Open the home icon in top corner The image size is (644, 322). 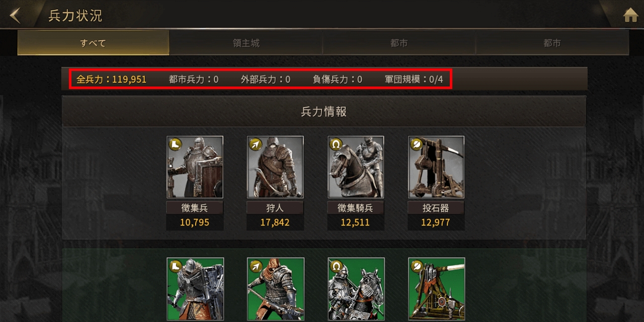tap(630, 16)
